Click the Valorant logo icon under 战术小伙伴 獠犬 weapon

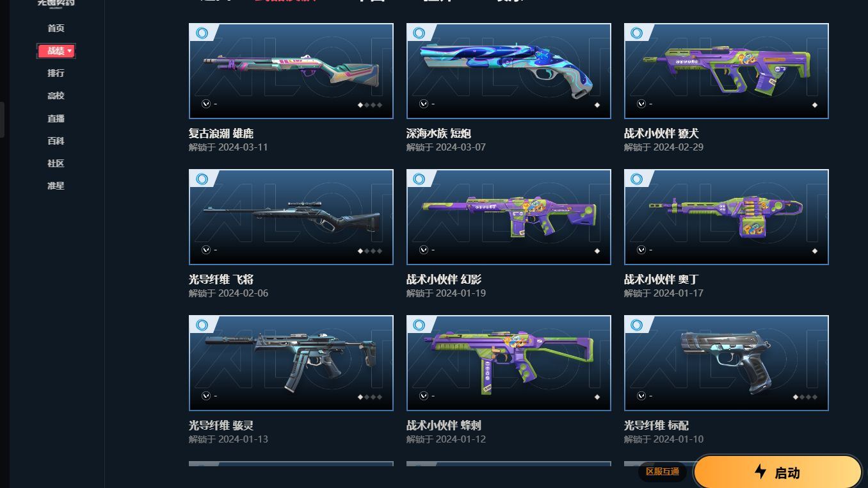[x=641, y=104]
